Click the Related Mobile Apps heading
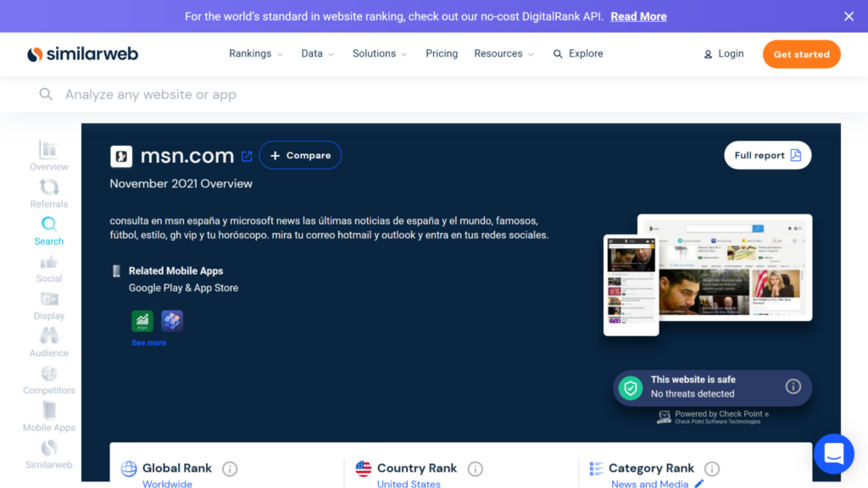The width and height of the screenshot is (868, 488). click(x=176, y=270)
